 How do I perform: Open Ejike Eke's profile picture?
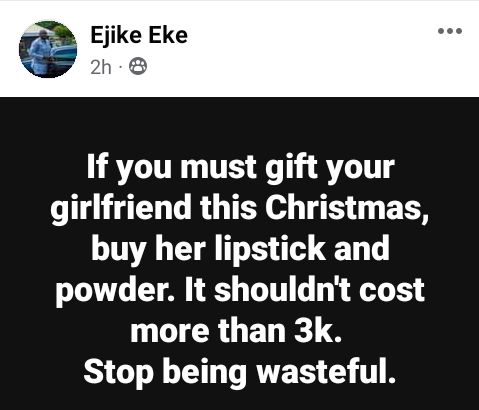point(48,49)
